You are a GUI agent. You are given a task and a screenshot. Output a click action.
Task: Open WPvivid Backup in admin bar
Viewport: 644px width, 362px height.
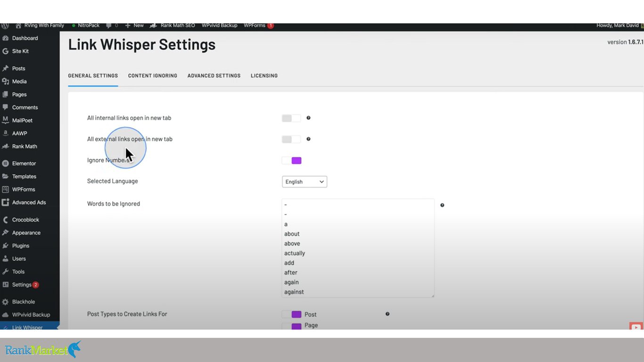[220, 25]
